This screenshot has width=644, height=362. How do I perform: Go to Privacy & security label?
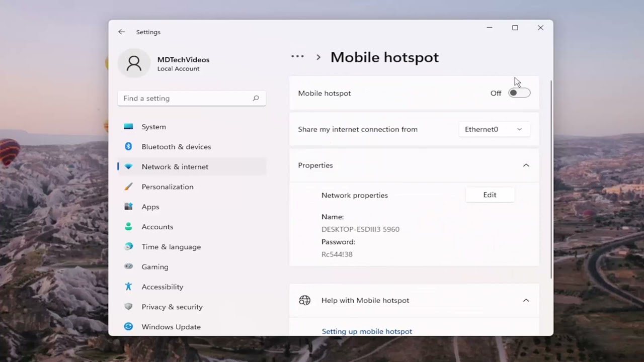coord(172,307)
